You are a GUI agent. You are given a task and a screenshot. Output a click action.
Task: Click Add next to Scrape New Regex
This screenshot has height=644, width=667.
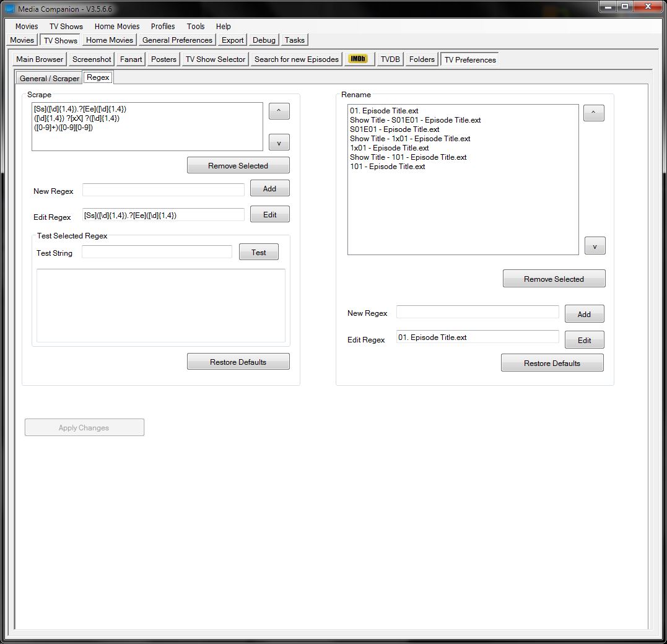click(x=269, y=188)
